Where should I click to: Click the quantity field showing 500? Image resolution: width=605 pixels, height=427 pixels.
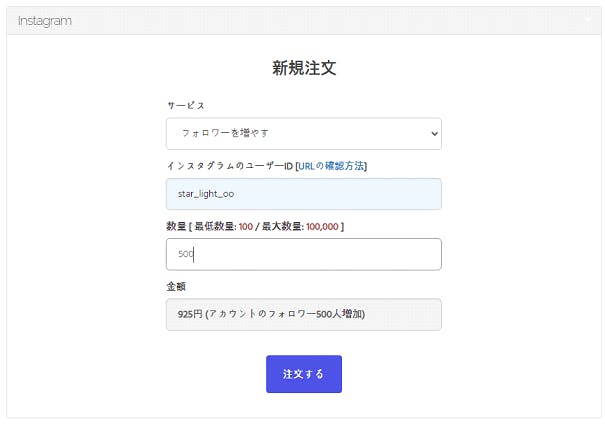[303, 254]
